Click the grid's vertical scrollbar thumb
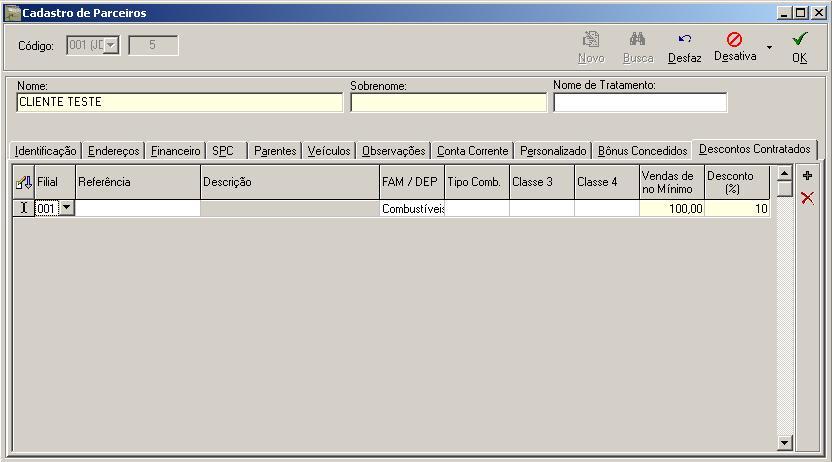This screenshot has height=462, width=832. pyautogui.click(x=785, y=188)
